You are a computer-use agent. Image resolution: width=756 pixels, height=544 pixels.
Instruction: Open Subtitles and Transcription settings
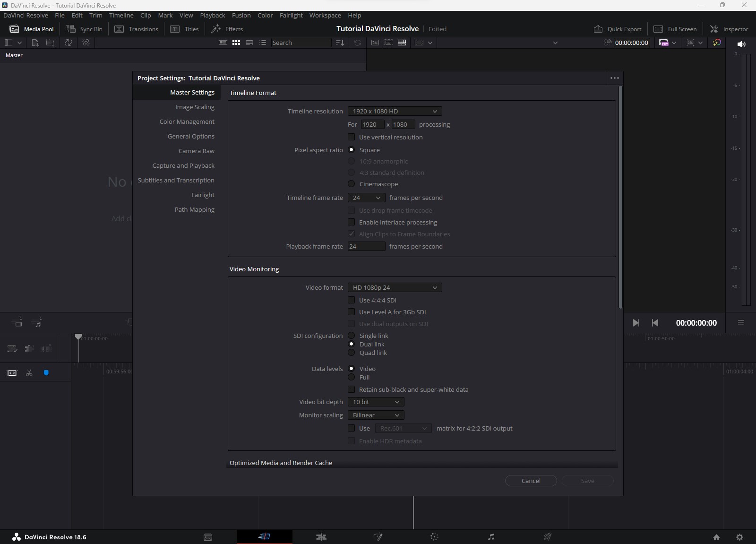176,180
